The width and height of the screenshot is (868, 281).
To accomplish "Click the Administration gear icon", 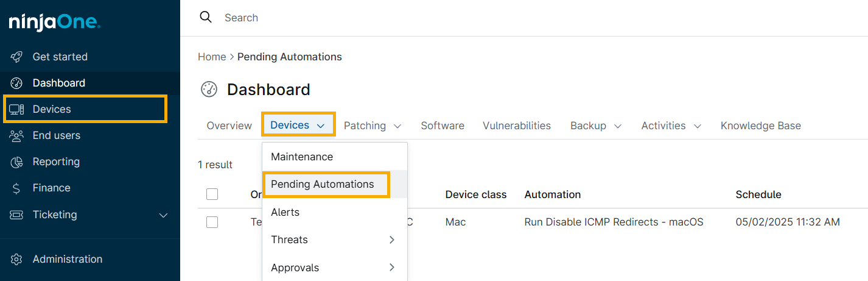I will (17, 259).
